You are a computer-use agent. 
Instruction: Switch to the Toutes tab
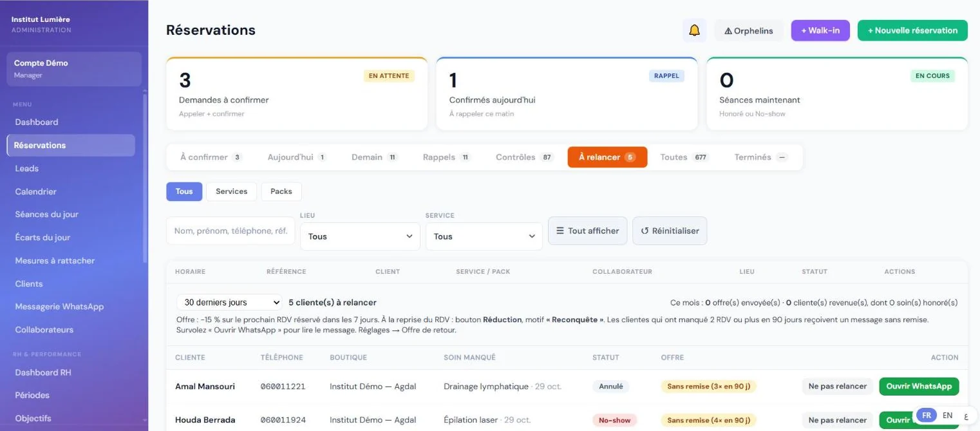coord(684,157)
